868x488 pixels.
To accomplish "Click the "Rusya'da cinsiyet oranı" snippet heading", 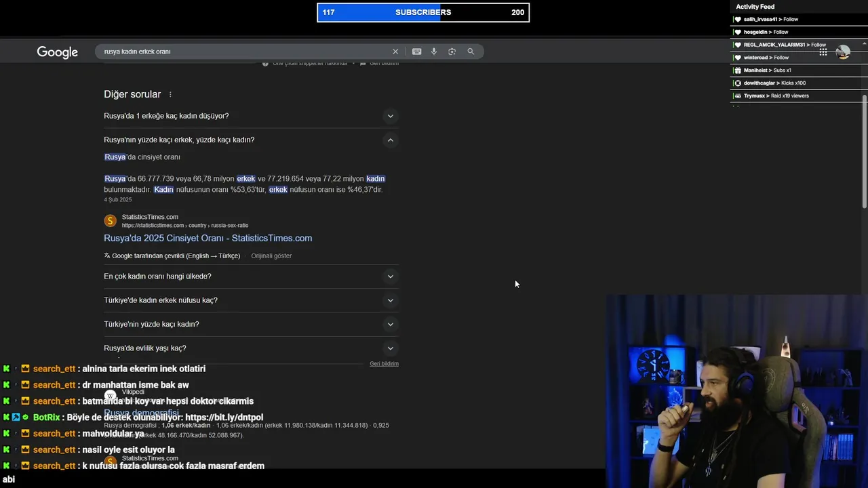I will 142,157.
